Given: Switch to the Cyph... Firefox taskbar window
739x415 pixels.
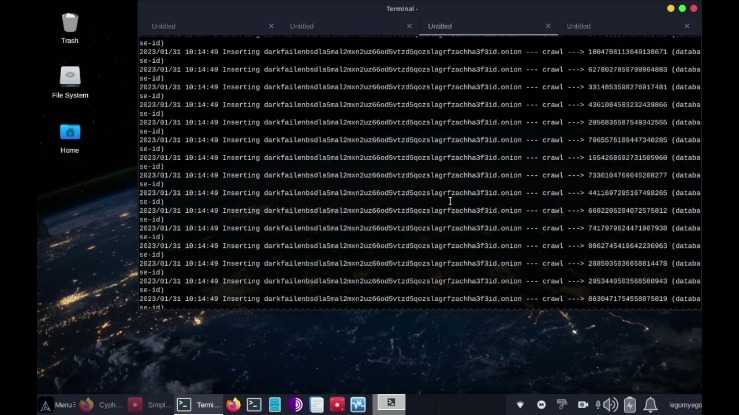Looking at the screenshot, I should click(100, 405).
